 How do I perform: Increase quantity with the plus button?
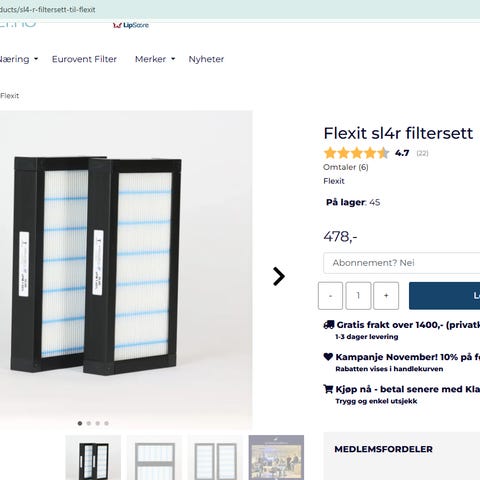[x=386, y=296]
